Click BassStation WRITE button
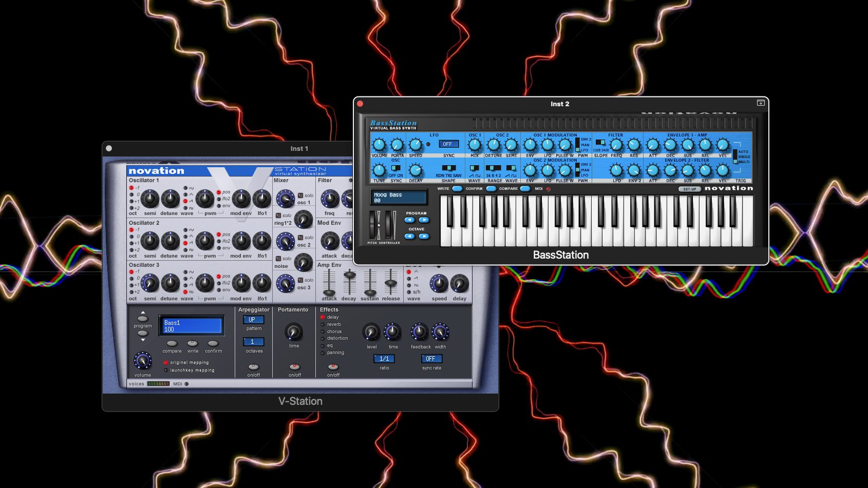The height and width of the screenshot is (488, 868). [457, 188]
